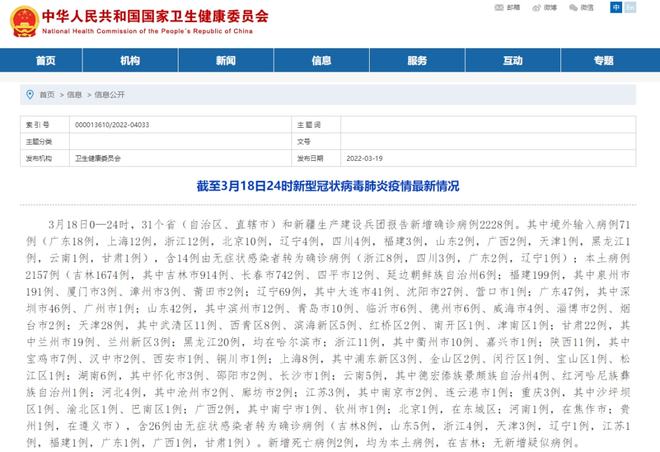Viewport: 660px width, 452px height.
Task: Click the Weibo icon
Action: click(537, 8)
